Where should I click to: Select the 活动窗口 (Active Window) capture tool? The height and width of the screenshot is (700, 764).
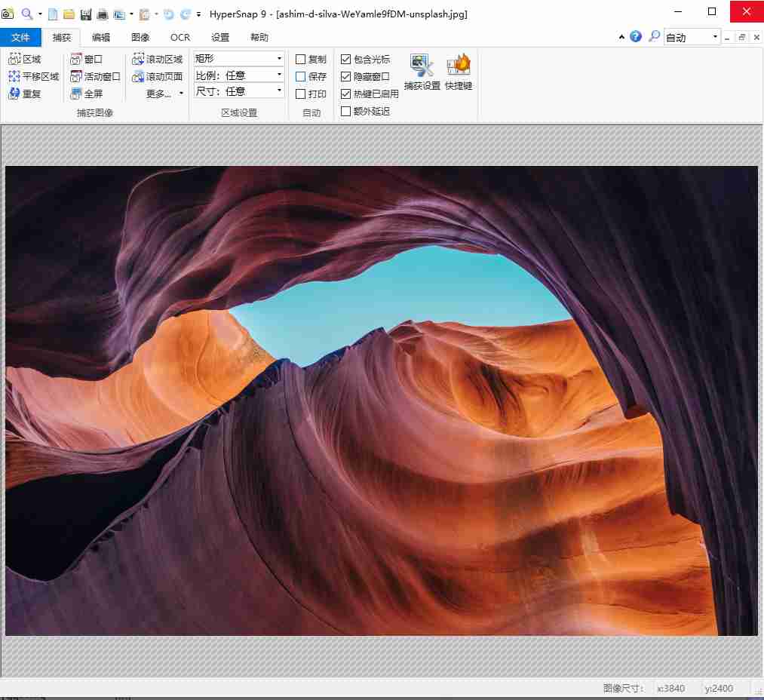pos(76,76)
